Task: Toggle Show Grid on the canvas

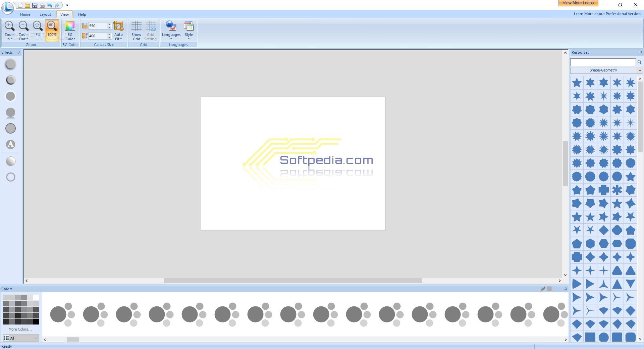Action: [136, 30]
